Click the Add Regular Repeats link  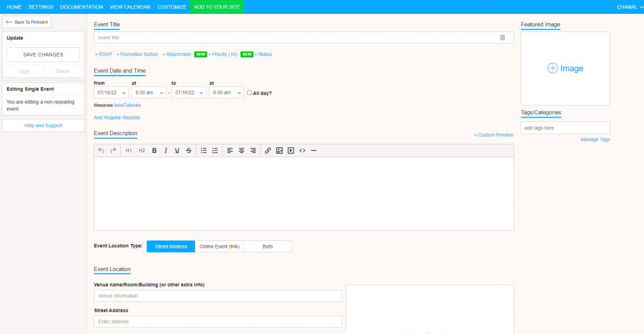pos(117,118)
